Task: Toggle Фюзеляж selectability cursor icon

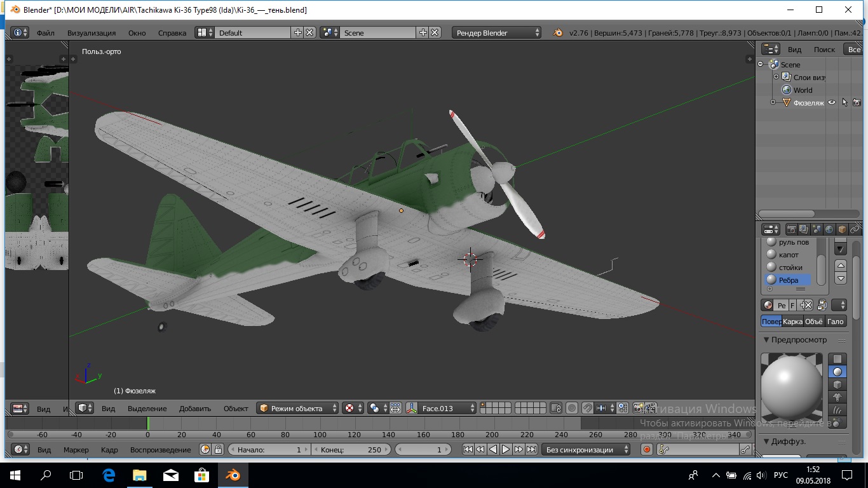Action: click(x=844, y=102)
